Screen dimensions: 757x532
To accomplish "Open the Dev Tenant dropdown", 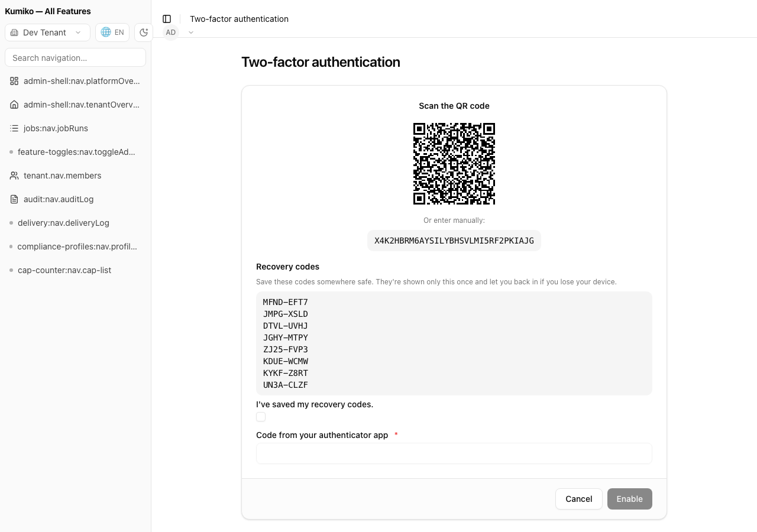I will (x=47, y=33).
